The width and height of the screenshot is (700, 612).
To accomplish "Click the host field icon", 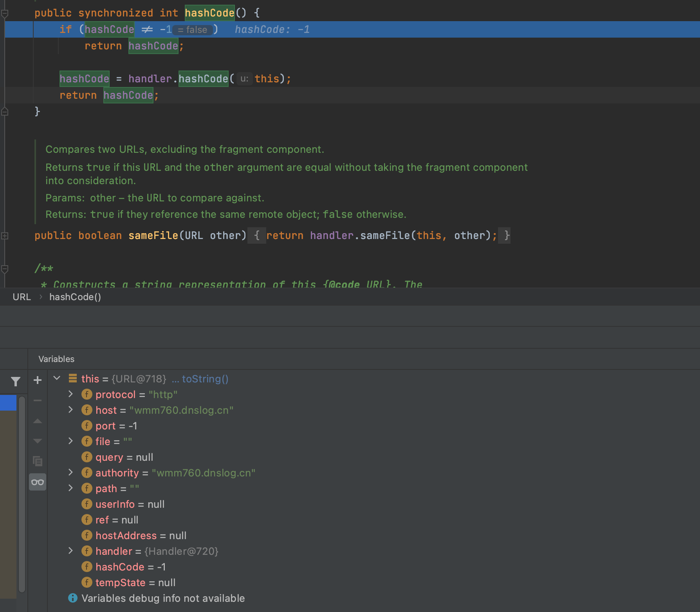I will pyautogui.click(x=87, y=410).
